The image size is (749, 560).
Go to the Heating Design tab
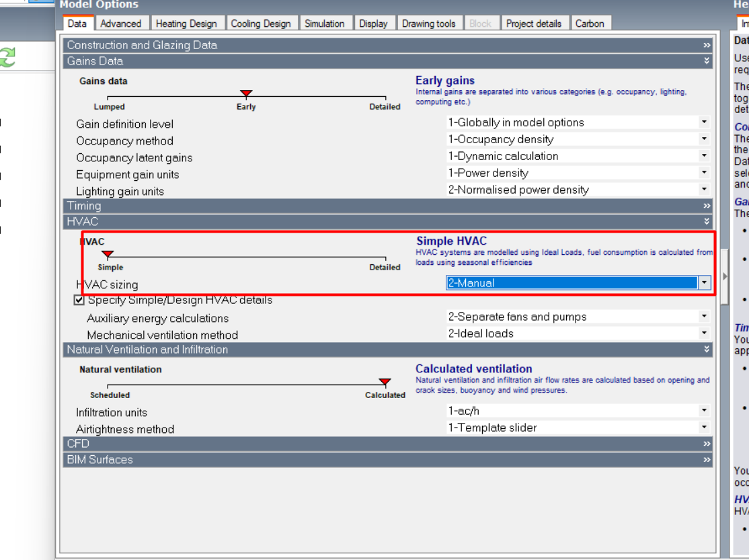click(186, 24)
